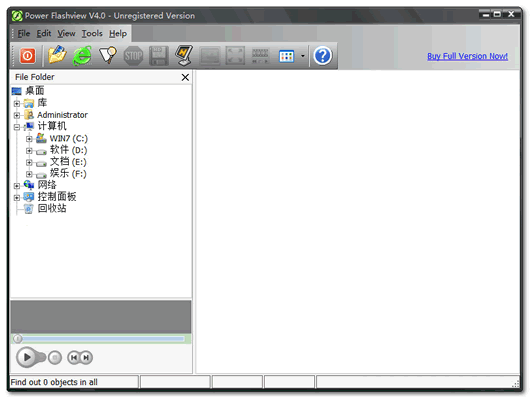The width and height of the screenshot is (530, 399).
Task: Click the round stop playback button
Action: tap(55, 357)
